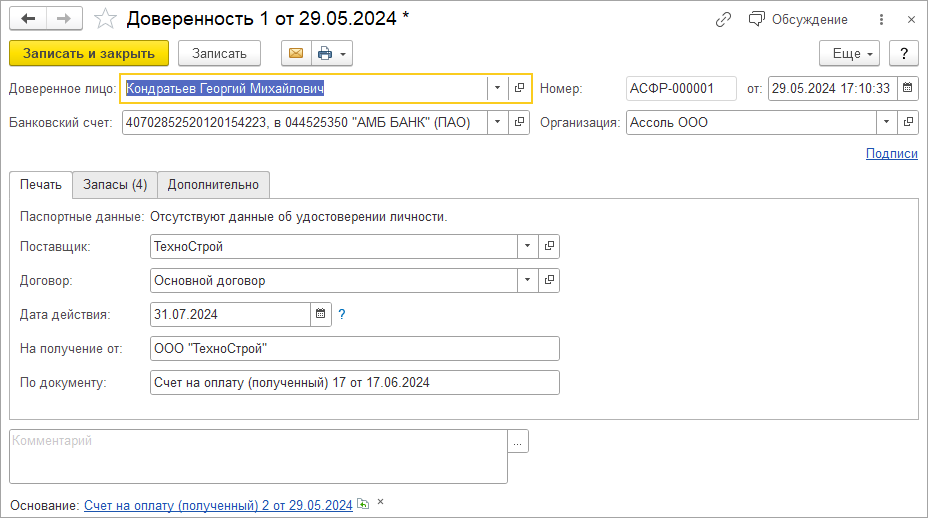Open the Поставщик ТехноСтрой record icon
928x518 pixels.
pyautogui.click(x=549, y=246)
